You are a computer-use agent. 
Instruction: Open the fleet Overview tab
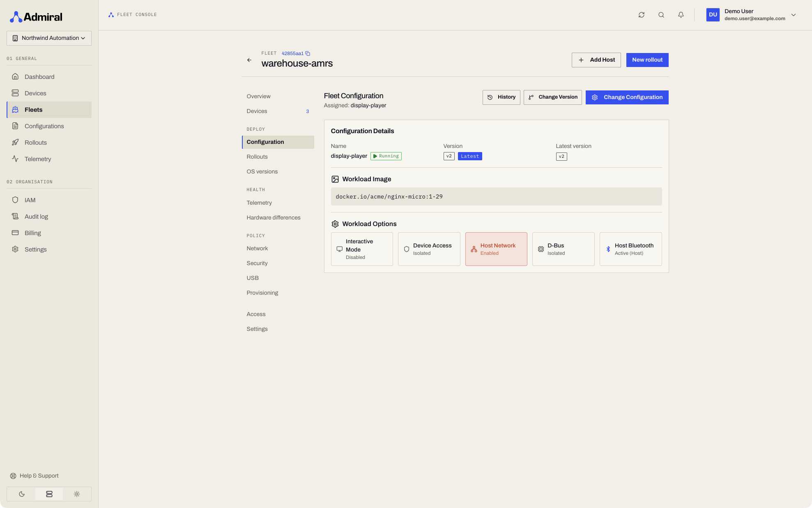tap(278, 97)
